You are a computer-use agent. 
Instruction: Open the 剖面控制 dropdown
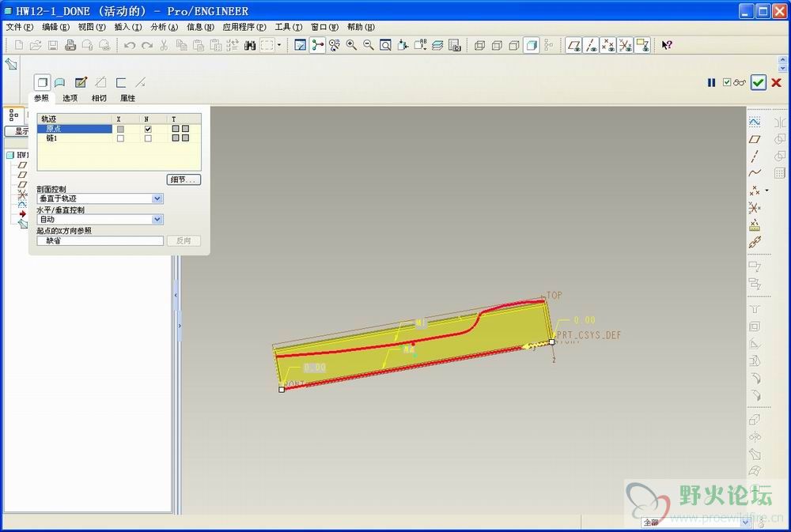157,198
